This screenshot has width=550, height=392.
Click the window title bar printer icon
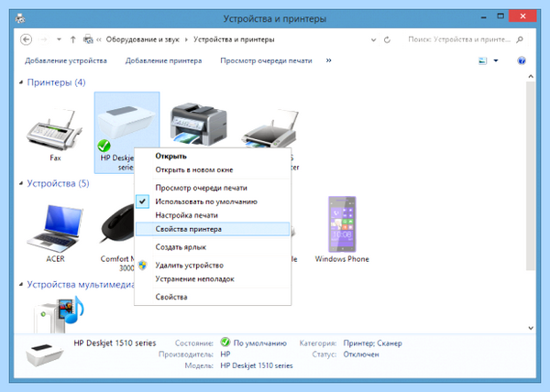click(20, 18)
